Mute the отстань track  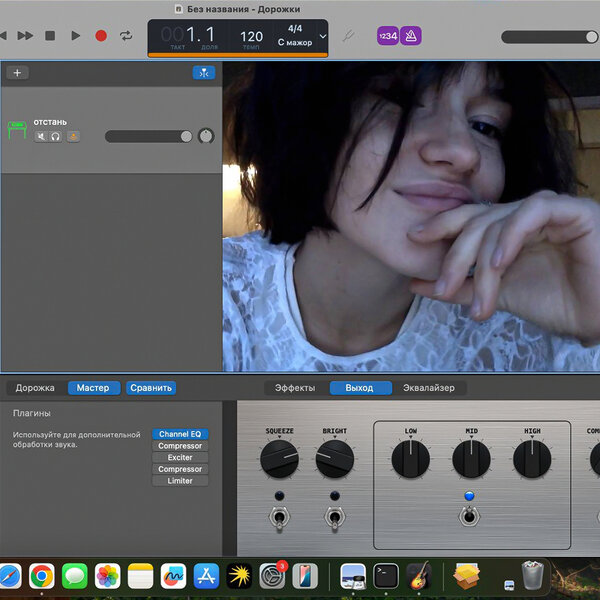41,136
